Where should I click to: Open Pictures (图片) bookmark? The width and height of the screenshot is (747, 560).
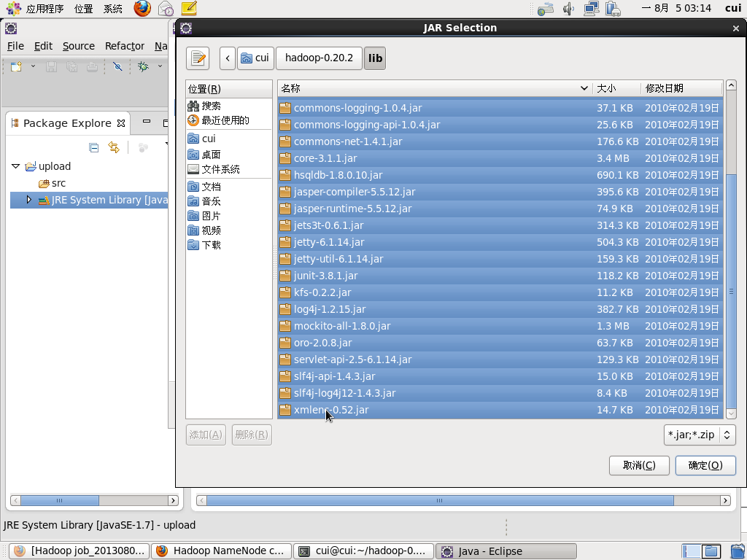[228, 216]
